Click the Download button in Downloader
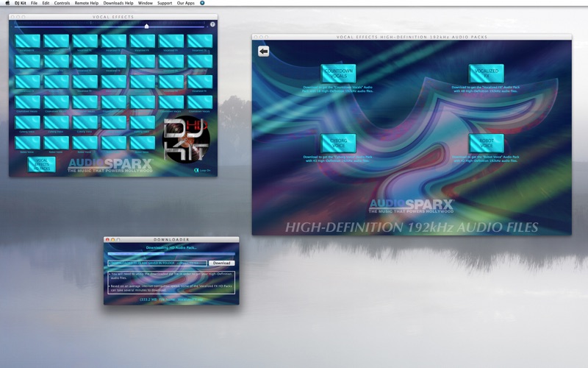The height and width of the screenshot is (368, 588). click(222, 263)
